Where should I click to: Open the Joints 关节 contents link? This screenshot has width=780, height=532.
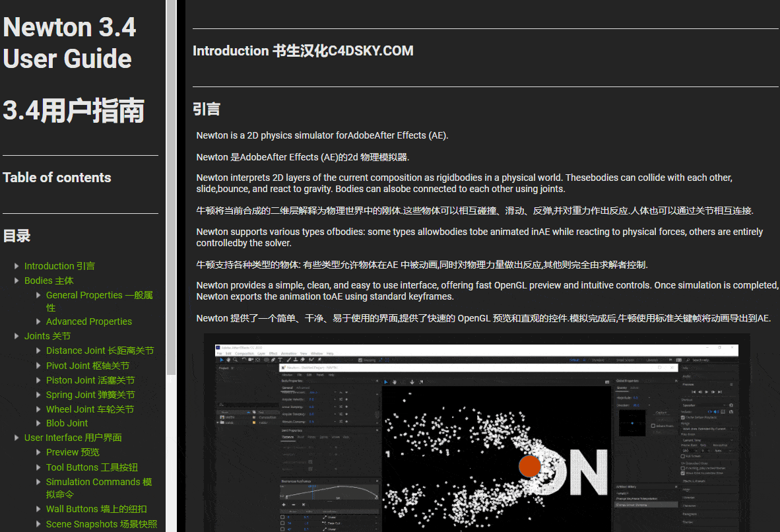coord(48,337)
